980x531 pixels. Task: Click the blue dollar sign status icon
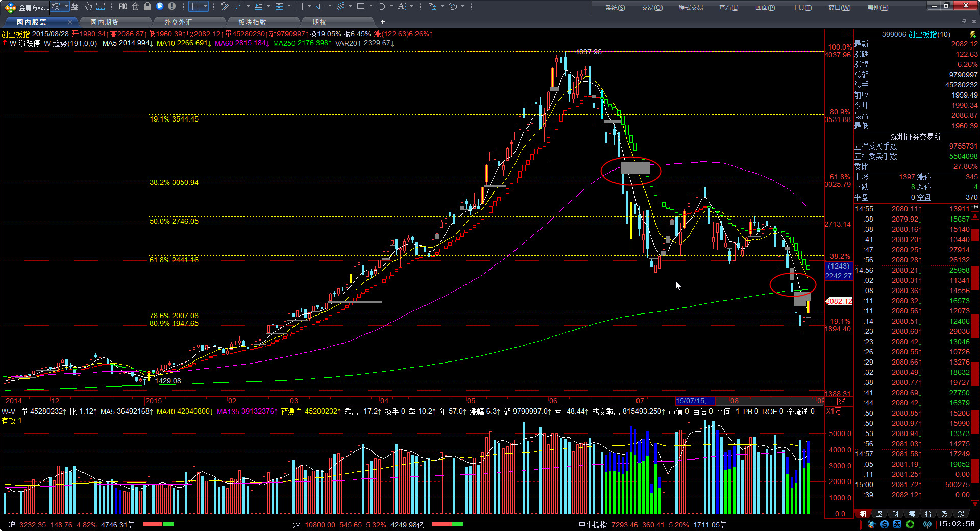(x=885, y=524)
